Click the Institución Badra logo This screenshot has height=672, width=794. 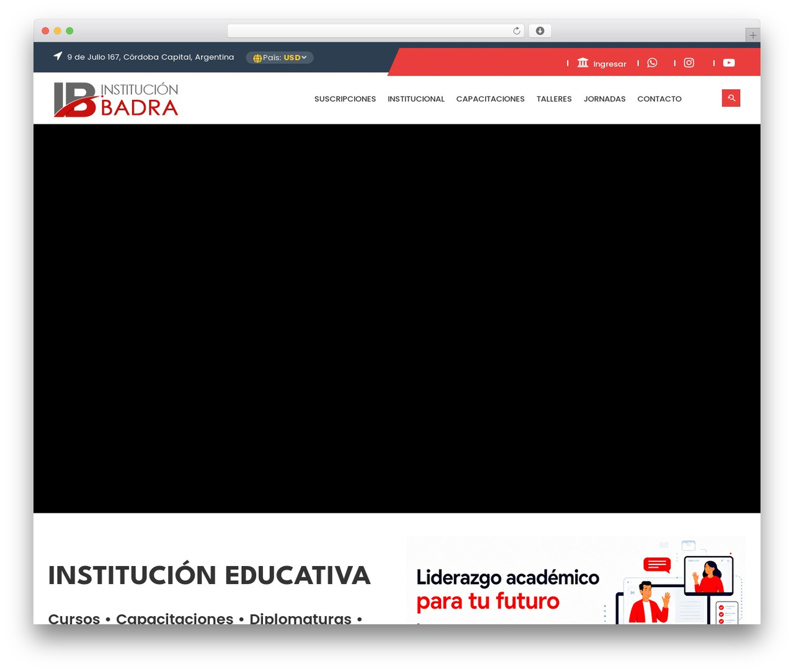click(116, 99)
